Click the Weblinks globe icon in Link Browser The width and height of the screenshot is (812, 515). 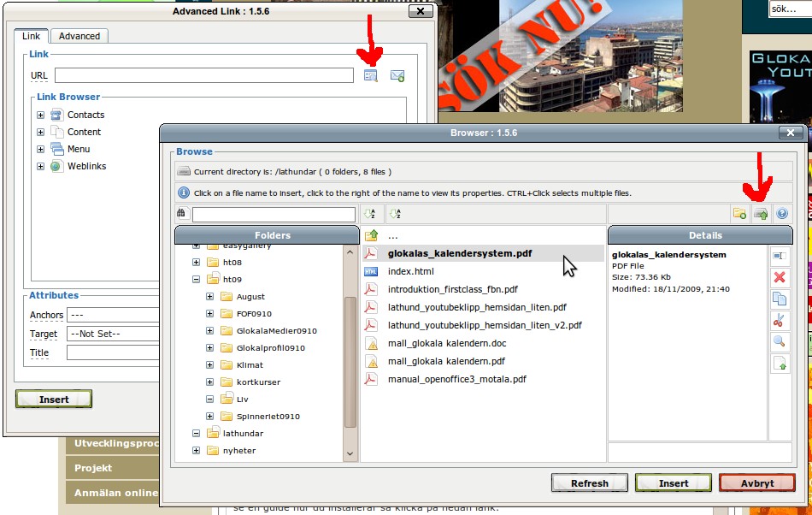point(56,166)
